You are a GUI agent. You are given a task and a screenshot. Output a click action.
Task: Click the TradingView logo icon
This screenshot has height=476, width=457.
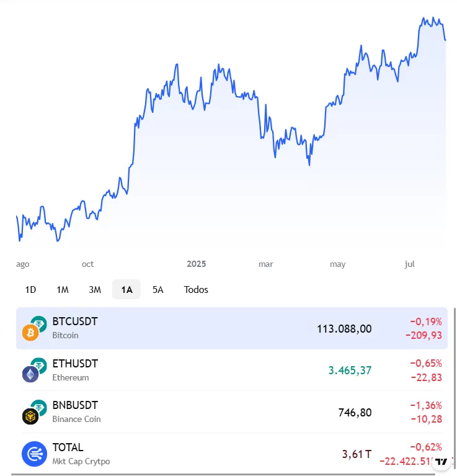(x=441, y=462)
